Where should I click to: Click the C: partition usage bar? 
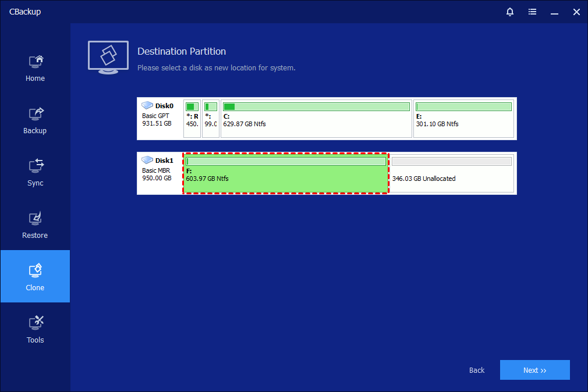tap(316, 106)
